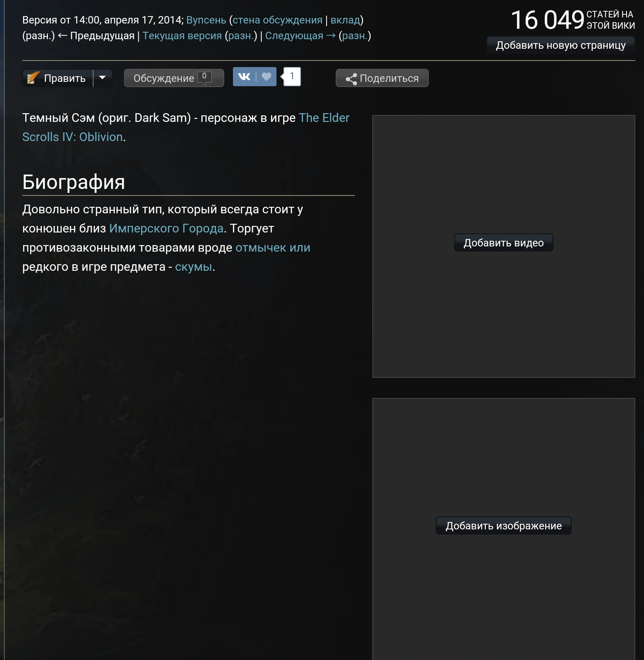644x660 pixels.
Task: Click the Поделиться share button
Action: tap(382, 78)
